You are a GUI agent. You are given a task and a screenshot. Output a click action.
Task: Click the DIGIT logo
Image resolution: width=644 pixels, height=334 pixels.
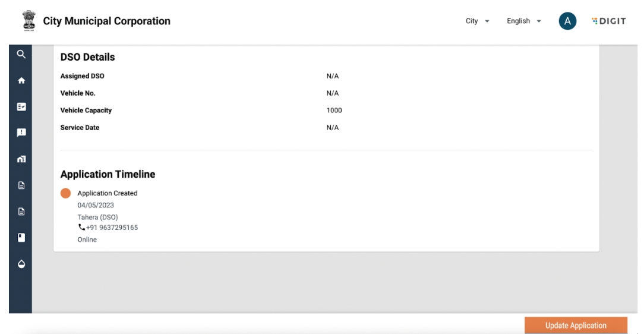(609, 21)
